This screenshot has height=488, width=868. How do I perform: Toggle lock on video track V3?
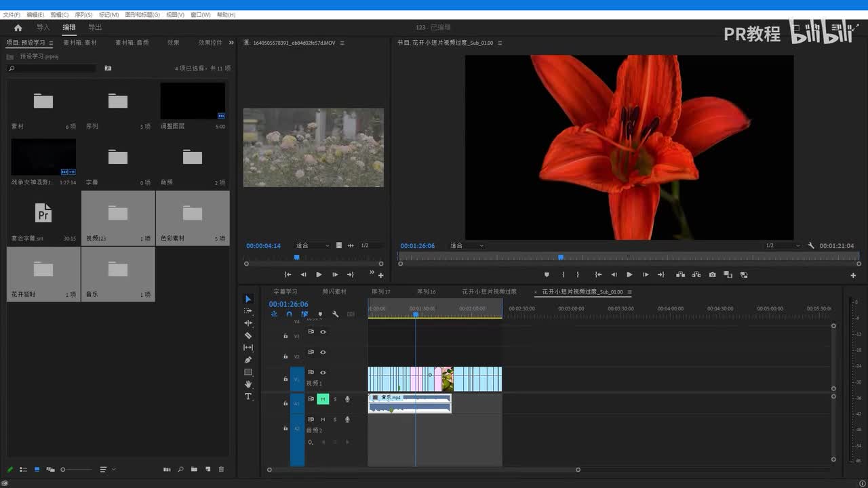point(285,335)
